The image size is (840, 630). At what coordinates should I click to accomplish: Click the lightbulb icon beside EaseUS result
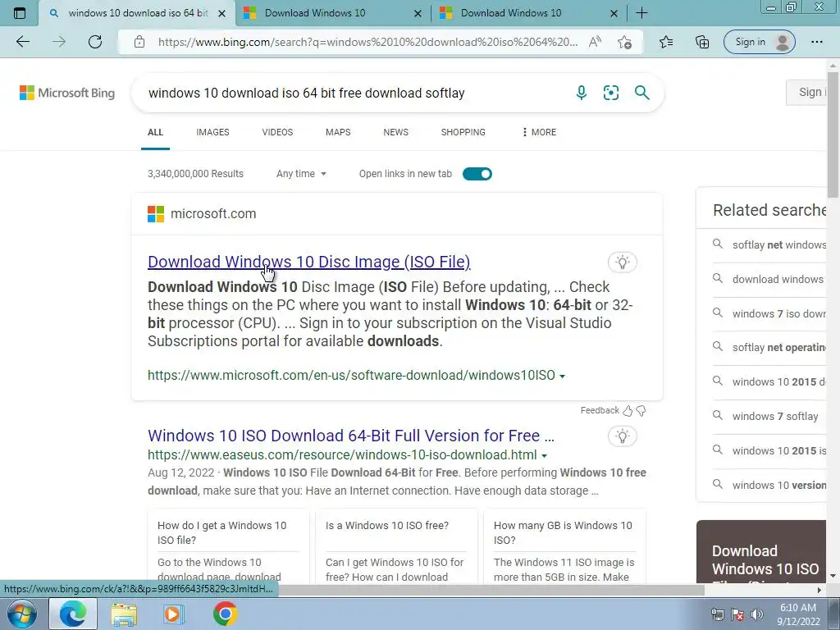pyautogui.click(x=622, y=436)
